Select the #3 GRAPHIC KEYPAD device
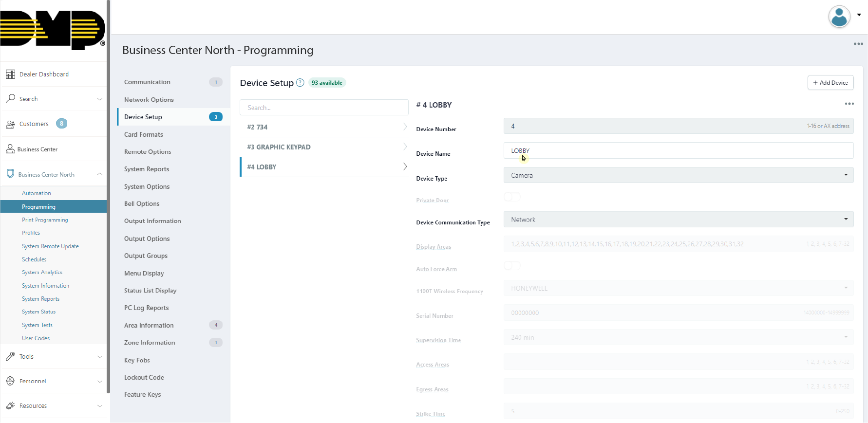868x423 pixels. coord(324,147)
